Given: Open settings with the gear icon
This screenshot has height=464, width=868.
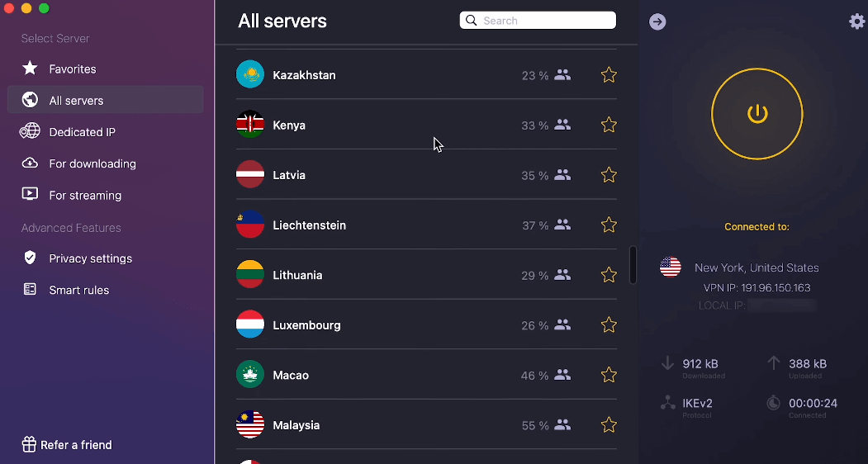Looking at the screenshot, I should pyautogui.click(x=857, y=21).
